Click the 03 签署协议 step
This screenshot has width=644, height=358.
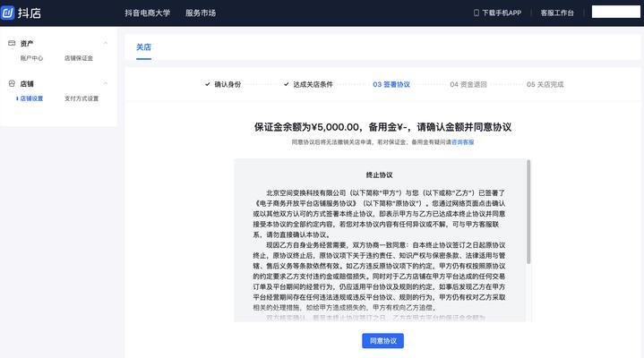click(391, 84)
